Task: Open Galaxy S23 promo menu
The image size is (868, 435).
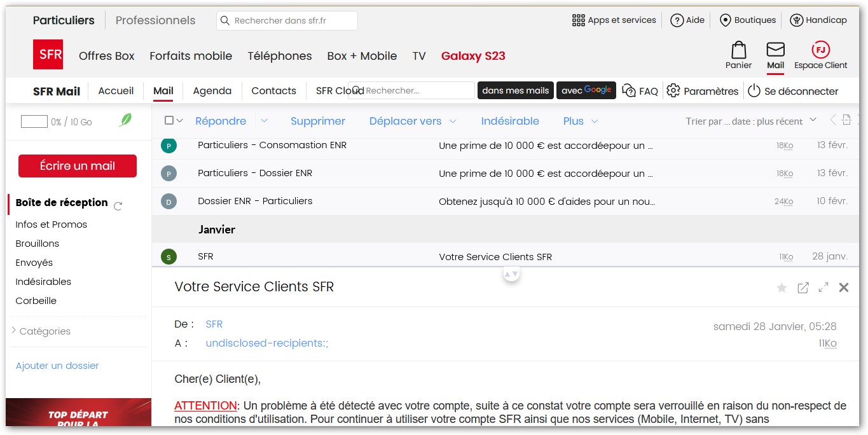Action: [x=473, y=56]
